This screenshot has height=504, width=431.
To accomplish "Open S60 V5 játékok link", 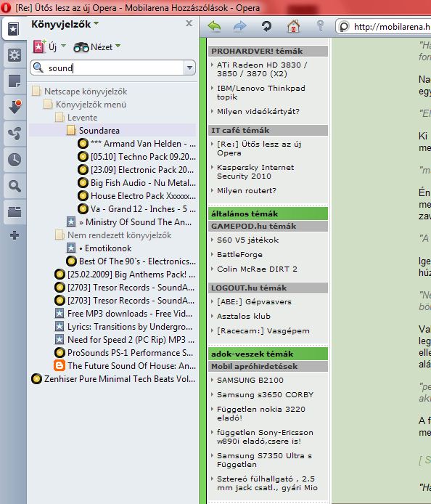I will (247, 240).
